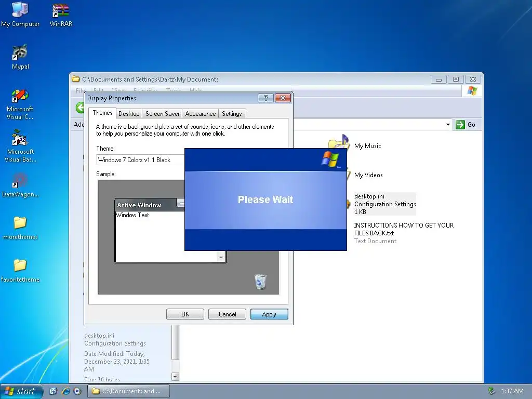This screenshot has height=399, width=532.
Task: Select the My Documents taskbar button
Action: tap(128, 391)
